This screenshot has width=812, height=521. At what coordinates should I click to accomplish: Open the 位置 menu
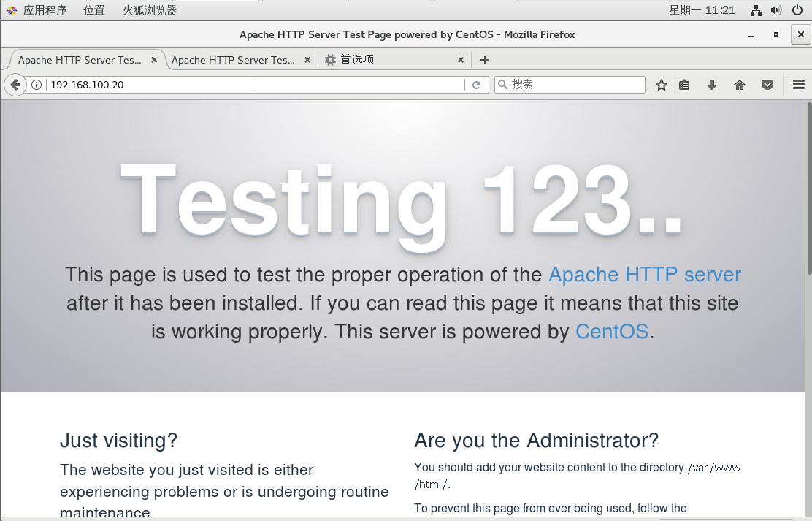[93, 10]
